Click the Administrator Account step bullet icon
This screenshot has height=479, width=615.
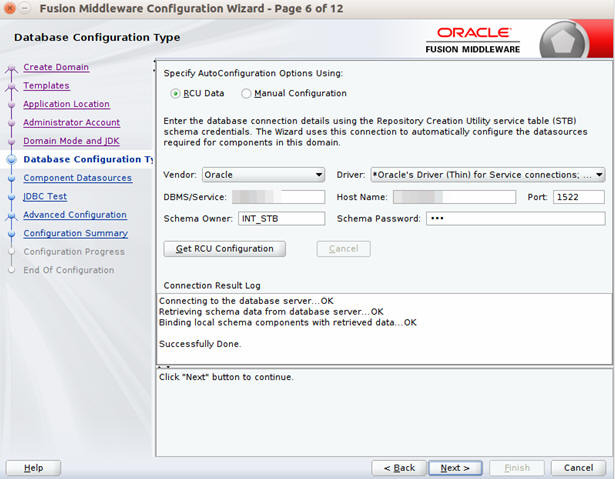pyautogui.click(x=11, y=123)
